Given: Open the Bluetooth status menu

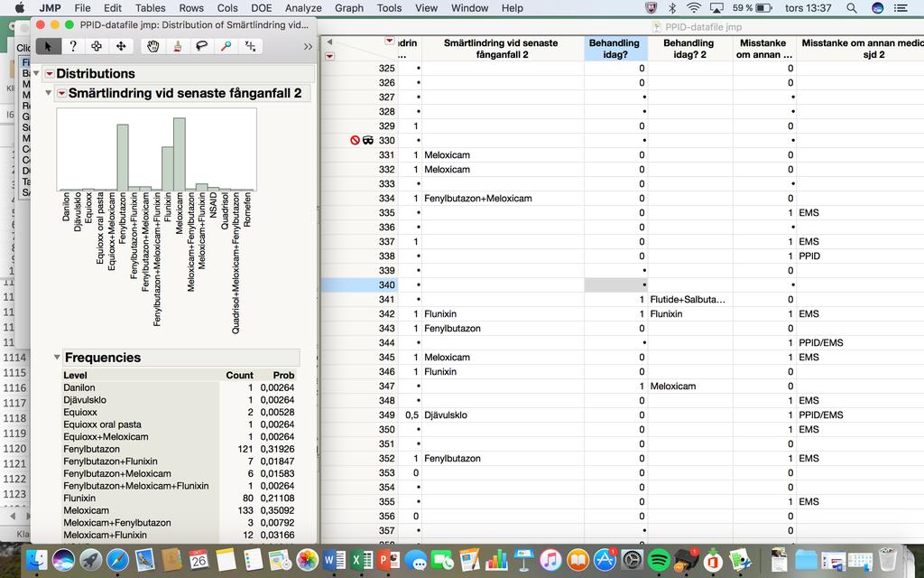Looking at the screenshot, I should pyautogui.click(x=672, y=8).
